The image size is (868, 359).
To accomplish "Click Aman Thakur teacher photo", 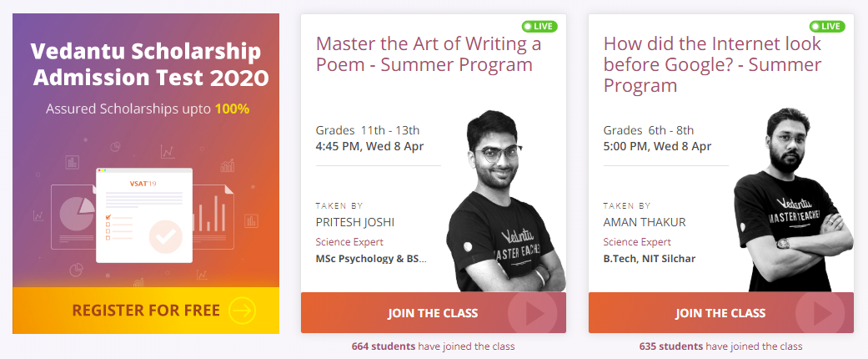I will 793,200.
